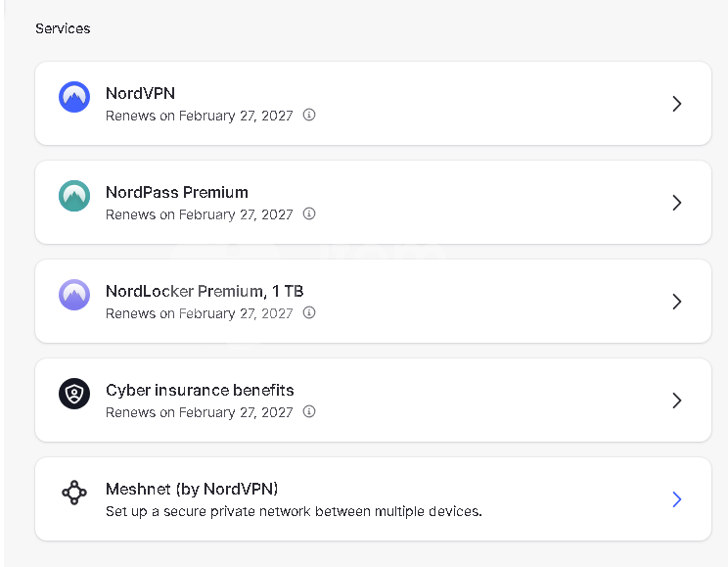The image size is (728, 567).
Task: Open the info icon beside NordLocker renewal date
Action: point(309,312)
